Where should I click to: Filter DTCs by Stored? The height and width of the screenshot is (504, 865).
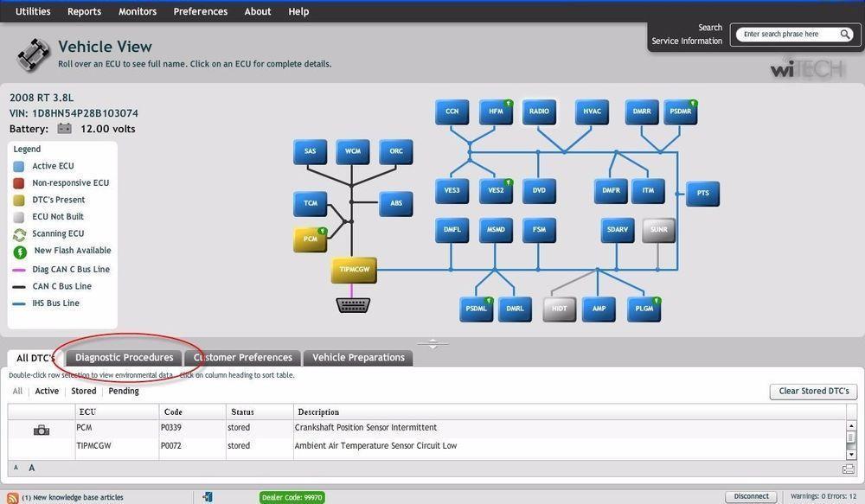(x=84, y=391)
